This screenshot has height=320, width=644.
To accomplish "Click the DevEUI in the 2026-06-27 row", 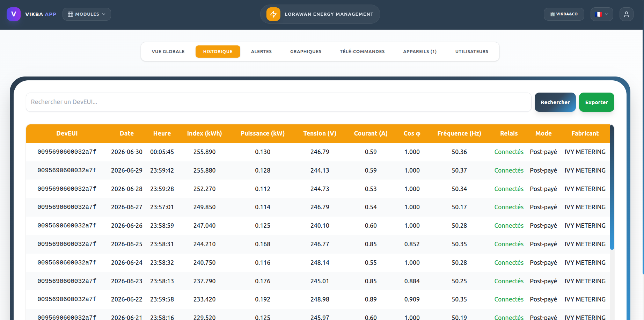I will click(x=67, y=207).
